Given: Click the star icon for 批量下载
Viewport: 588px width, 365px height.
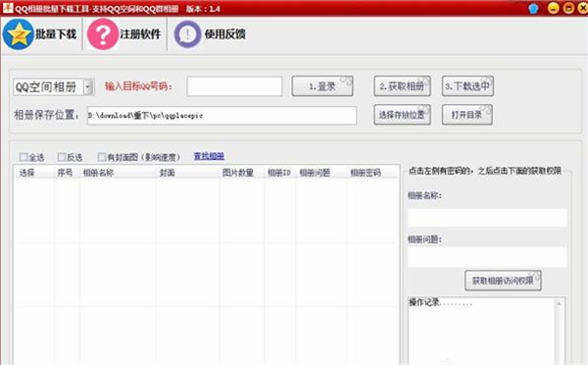Looking at the screenshot, I should coord(19,34).
